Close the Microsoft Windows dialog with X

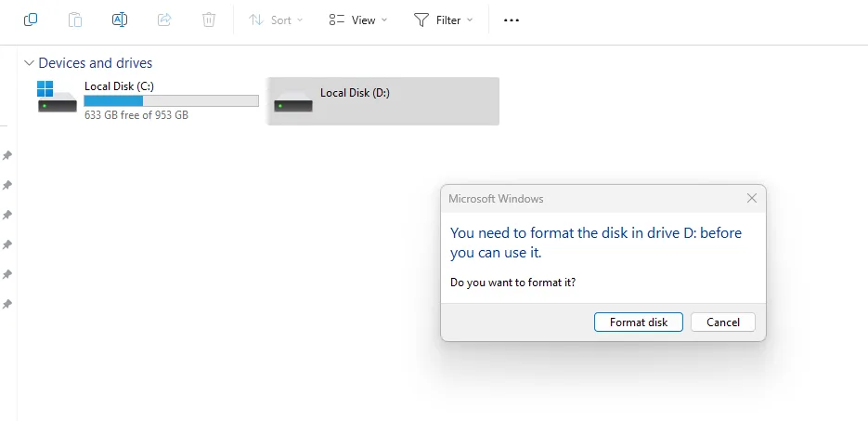click(752, 198)
